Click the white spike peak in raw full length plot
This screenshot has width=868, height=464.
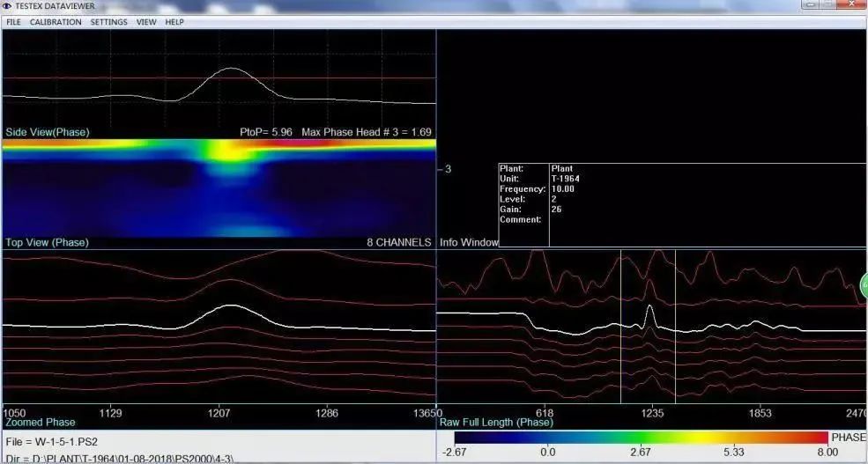(x=650, y=306)
